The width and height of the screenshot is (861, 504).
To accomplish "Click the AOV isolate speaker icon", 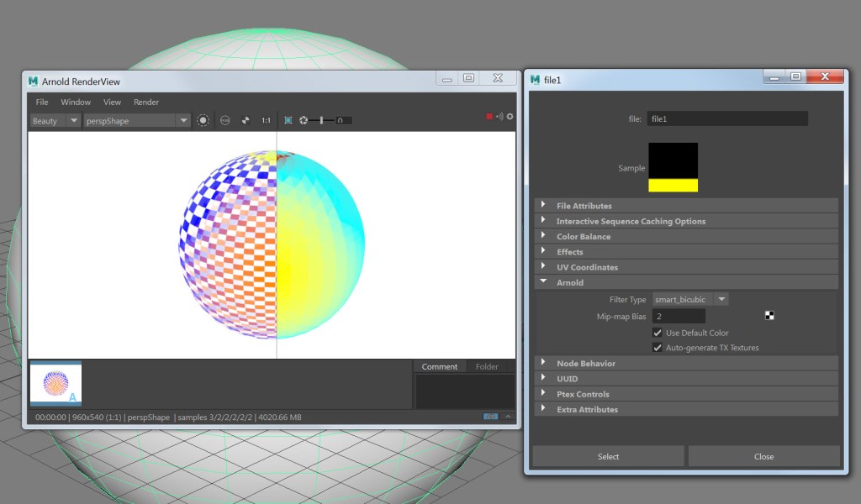I will (499, 118).
